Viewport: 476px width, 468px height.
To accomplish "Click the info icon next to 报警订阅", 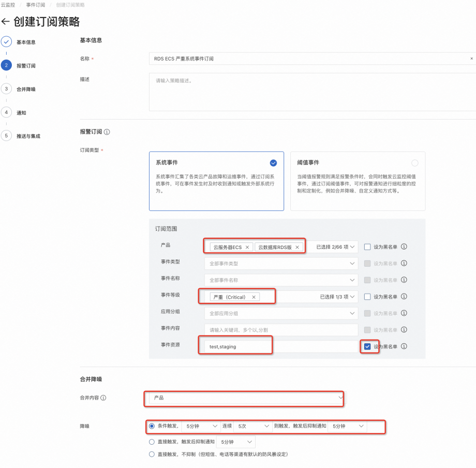I will tap(107, 132).
